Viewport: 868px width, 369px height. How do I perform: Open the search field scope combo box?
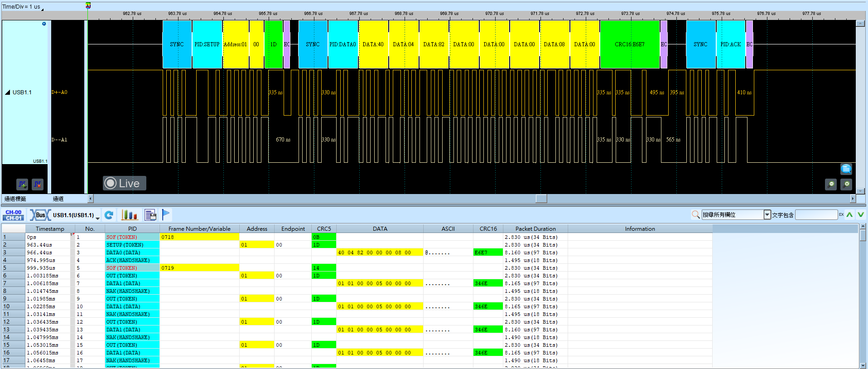(736, 214)
